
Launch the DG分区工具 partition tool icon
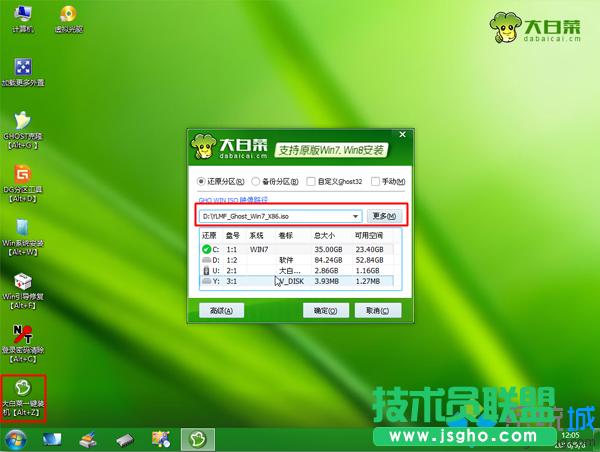[x=21, y=176]
